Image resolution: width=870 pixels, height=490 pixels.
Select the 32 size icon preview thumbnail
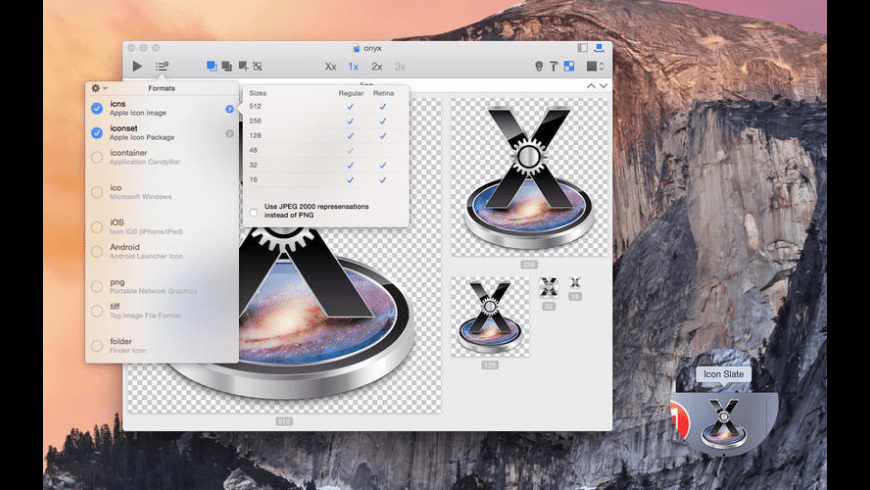(549, 287)
